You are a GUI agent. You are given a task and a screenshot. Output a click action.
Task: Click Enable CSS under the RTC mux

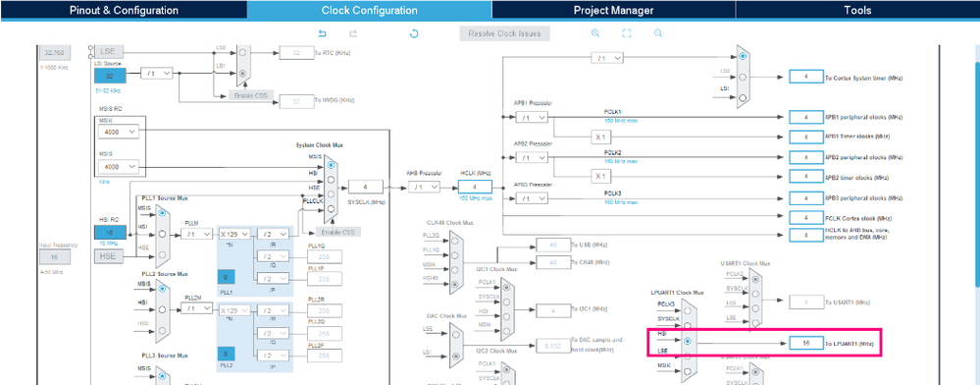click(x=250, y=95)
